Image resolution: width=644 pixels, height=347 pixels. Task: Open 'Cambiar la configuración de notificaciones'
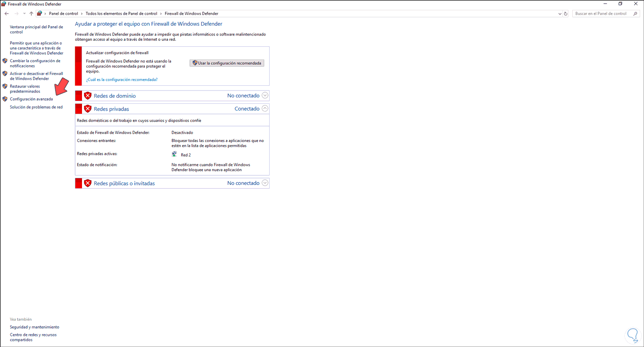click(35, 63)
